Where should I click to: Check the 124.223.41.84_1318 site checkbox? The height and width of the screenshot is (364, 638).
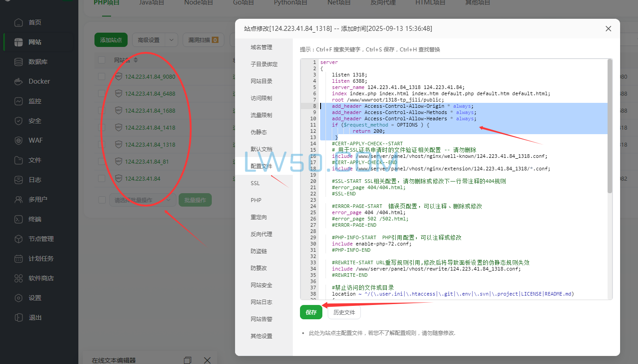point(101,144)
